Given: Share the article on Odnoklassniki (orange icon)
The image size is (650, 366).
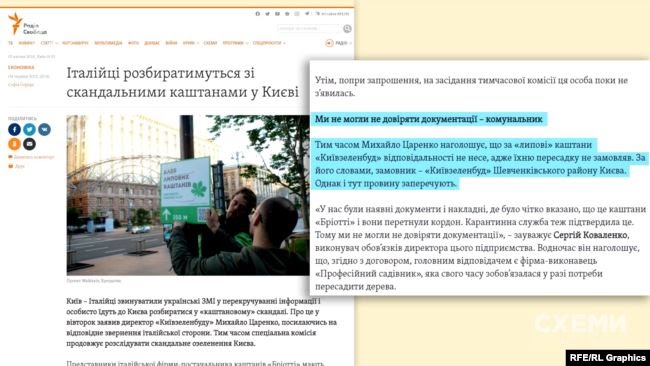Looking at the screenshot, I should click(14, 144).
